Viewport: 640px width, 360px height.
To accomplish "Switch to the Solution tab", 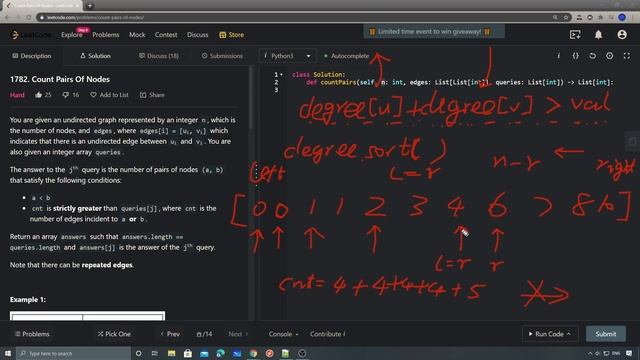I will click(x=96, y=56).
